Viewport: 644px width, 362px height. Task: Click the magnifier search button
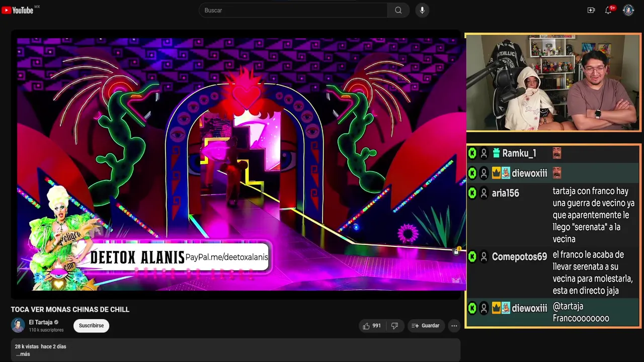(398, 10)
